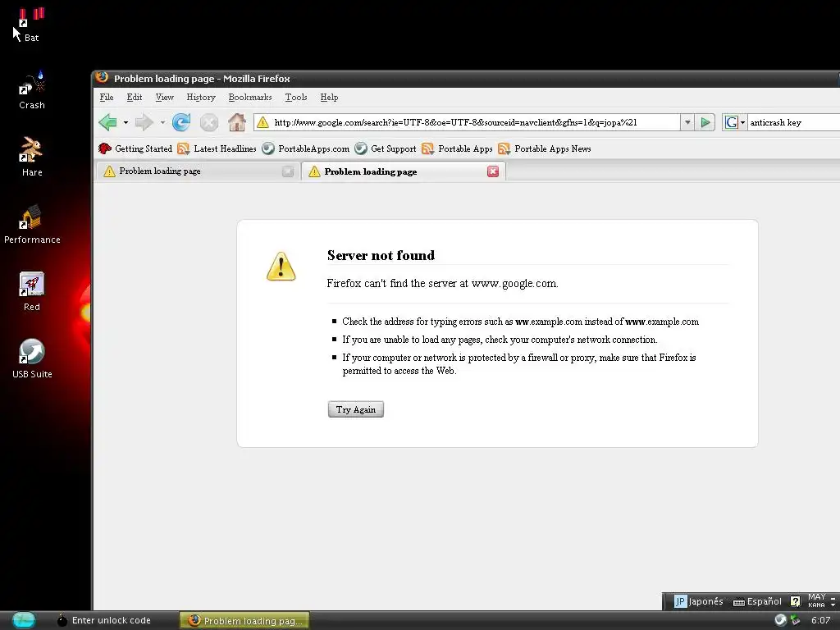
Task: Open the Portable Apps News bookmark
Action: pos(545,148)
